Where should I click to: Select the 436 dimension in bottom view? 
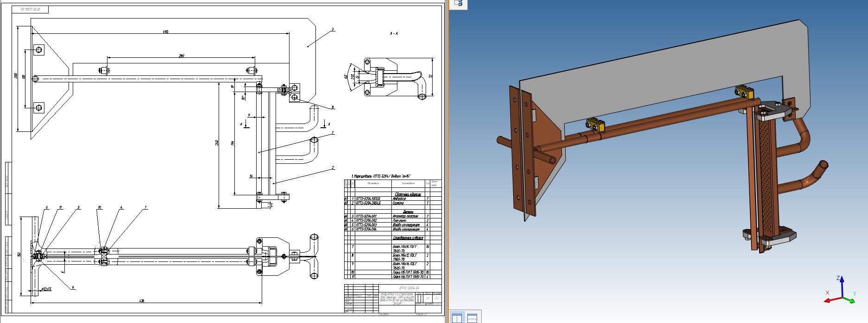pyautogui.click(x=142, y=301)
